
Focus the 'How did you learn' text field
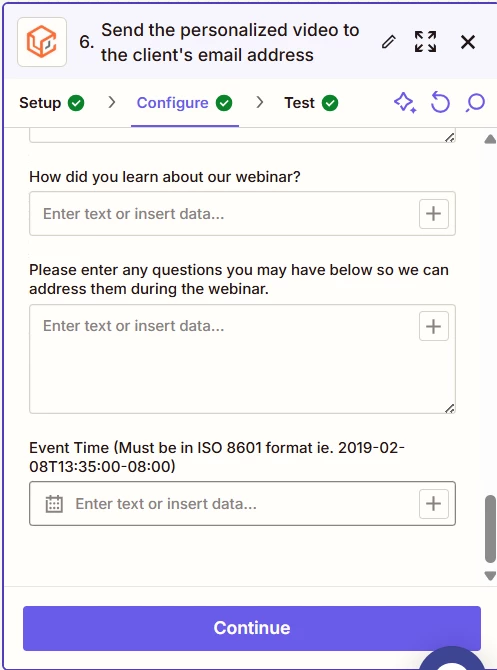pos(224,214)
